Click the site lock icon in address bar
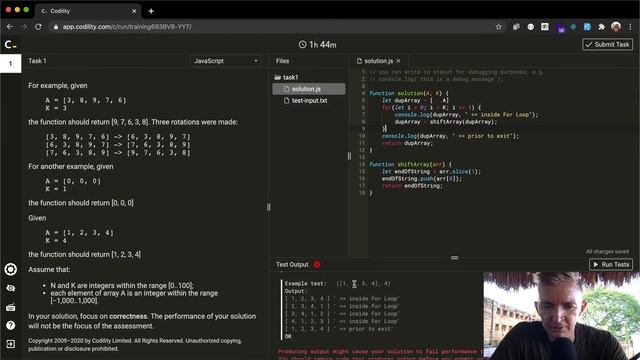The image size is (640, 360). point(56,27)
